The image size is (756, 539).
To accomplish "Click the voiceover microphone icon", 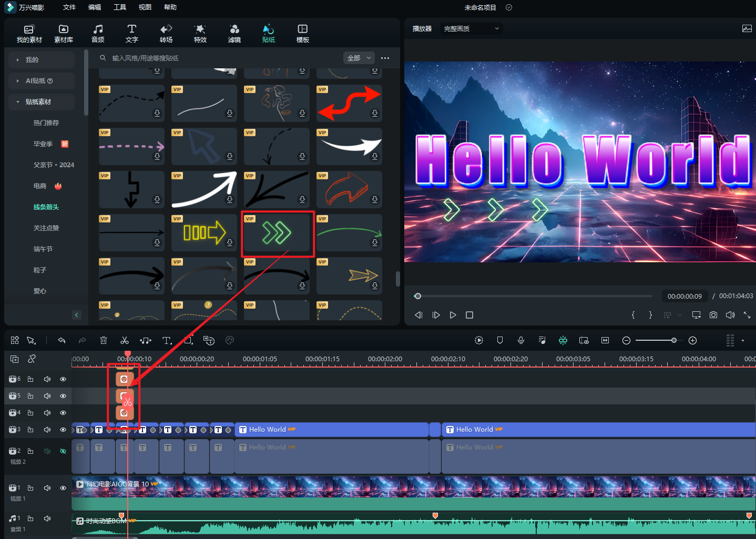I will (520, 341).
